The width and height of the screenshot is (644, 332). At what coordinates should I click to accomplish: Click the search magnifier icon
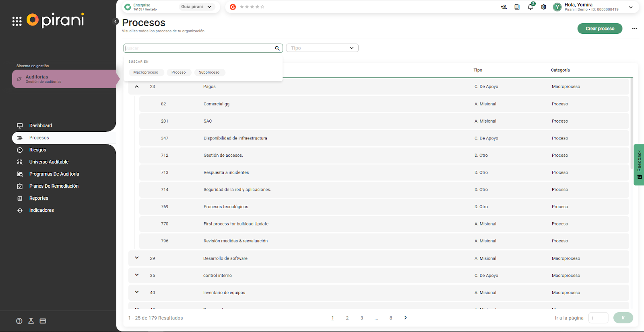click(277, 48)
